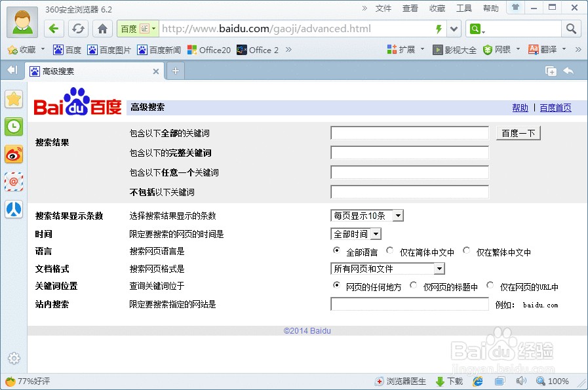Click the 影视大全 toolbar icon

tap(454, 50)
